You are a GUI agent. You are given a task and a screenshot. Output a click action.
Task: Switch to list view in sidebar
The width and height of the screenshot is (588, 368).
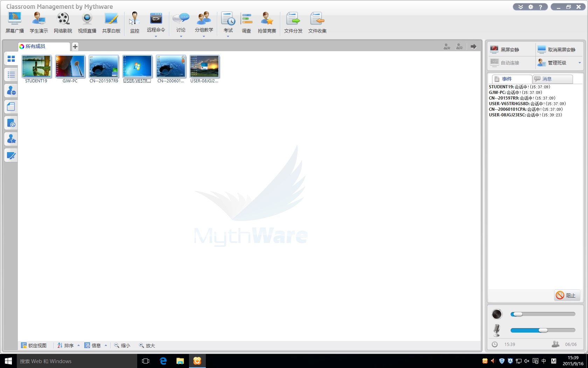11,75
